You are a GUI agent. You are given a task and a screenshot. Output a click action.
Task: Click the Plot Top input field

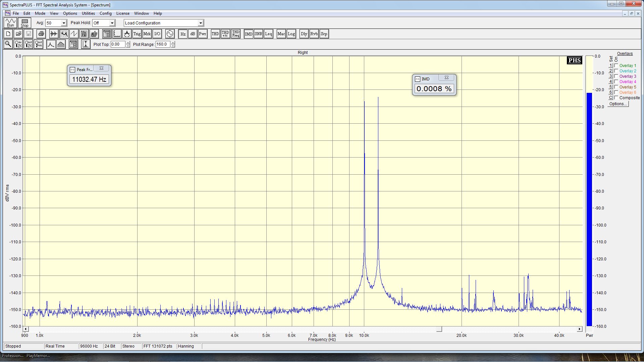[x=118, y=44]
